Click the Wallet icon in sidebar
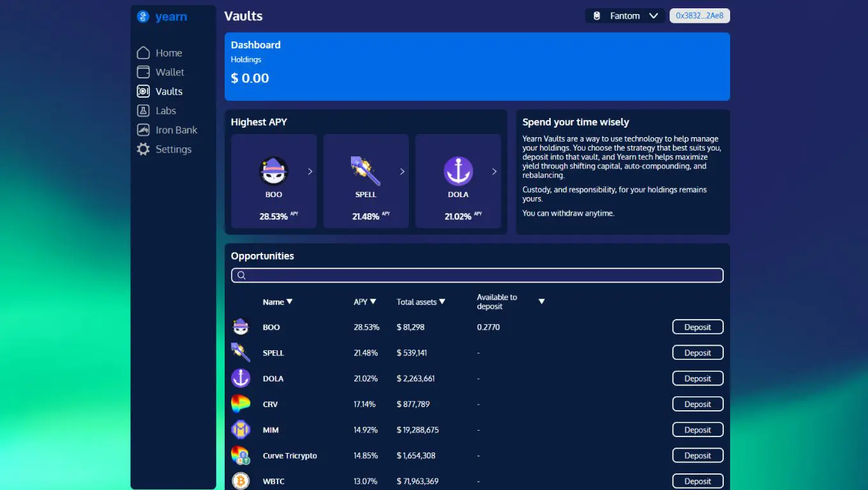 [144, 72]
